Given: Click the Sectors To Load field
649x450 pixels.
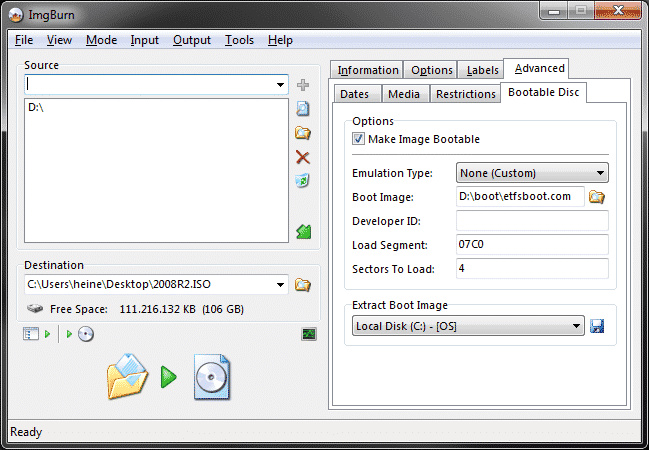Looking at the screenshot, I should click(532, 269).
